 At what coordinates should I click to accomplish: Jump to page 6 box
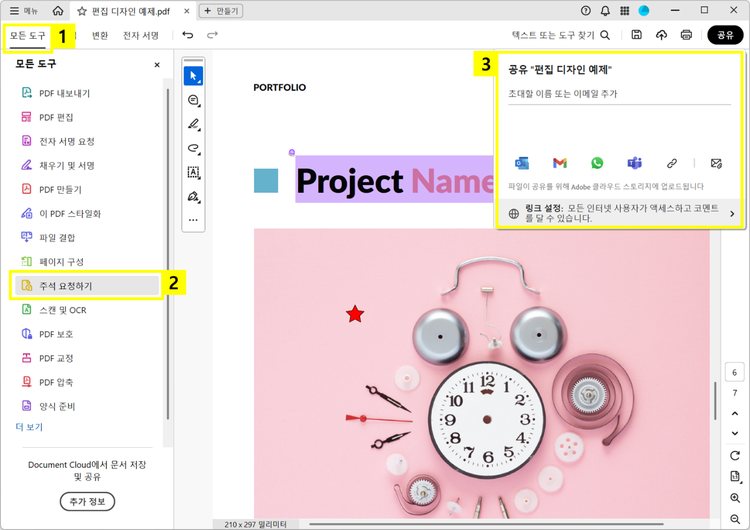735,373
